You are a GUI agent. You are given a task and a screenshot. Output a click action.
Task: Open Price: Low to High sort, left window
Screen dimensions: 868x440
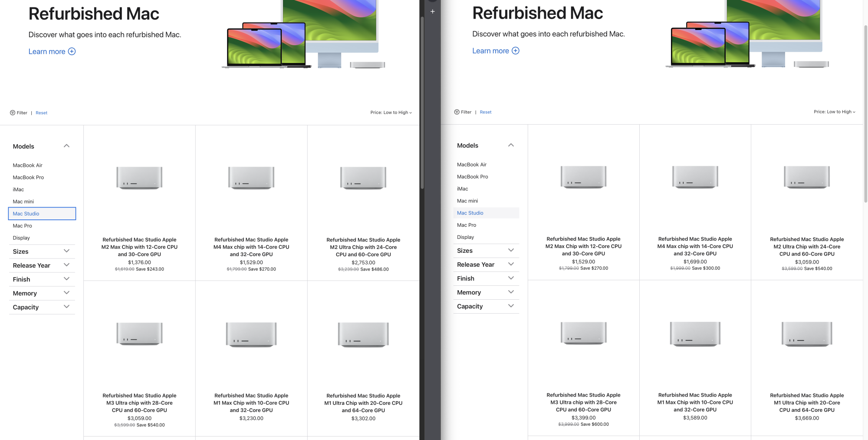tap(391, 112)
